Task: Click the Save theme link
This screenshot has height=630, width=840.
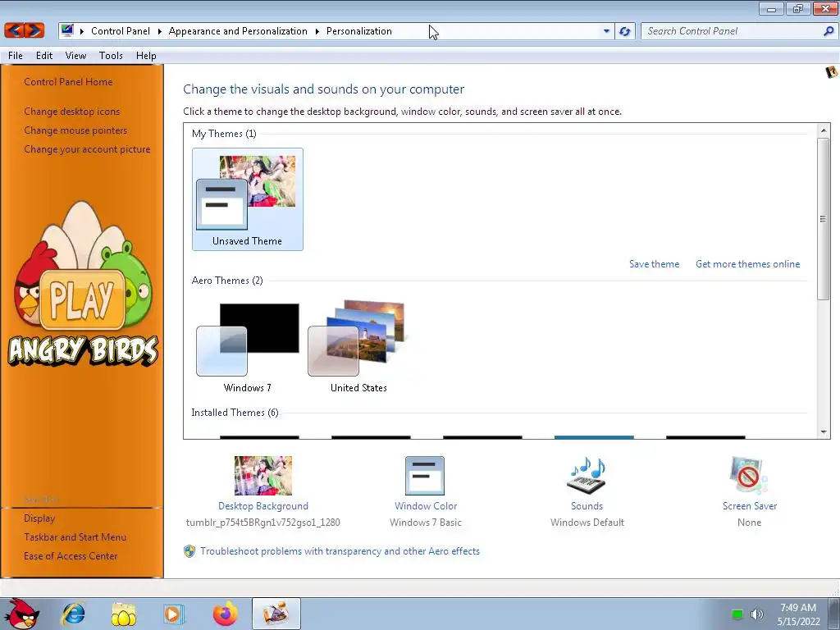Action: [x=654, y=264]
